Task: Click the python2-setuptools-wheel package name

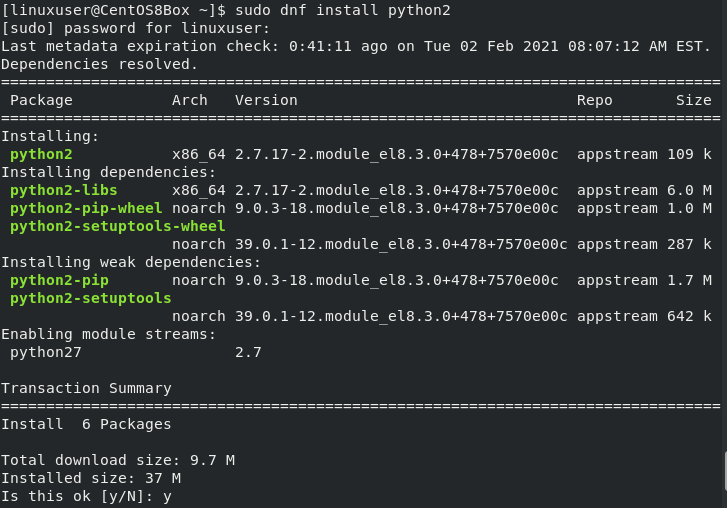Action: point(117,226)
